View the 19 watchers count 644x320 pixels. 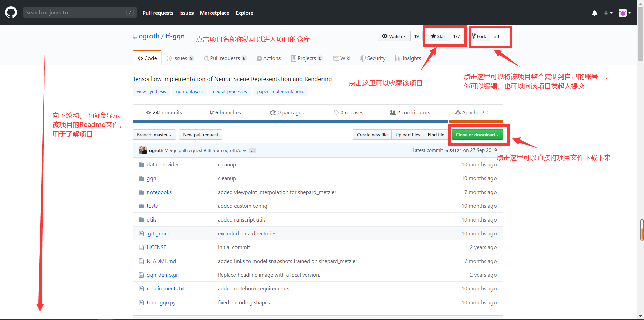click(x=416, y=36)
